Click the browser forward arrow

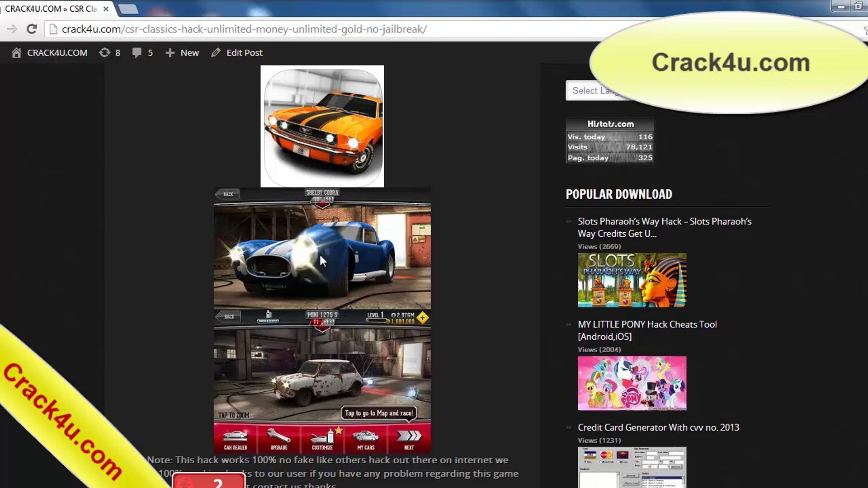coord(12,29)
